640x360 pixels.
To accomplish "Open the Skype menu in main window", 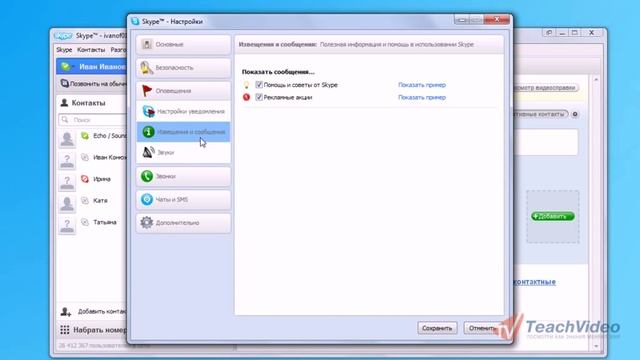I will tap(64, 49).
